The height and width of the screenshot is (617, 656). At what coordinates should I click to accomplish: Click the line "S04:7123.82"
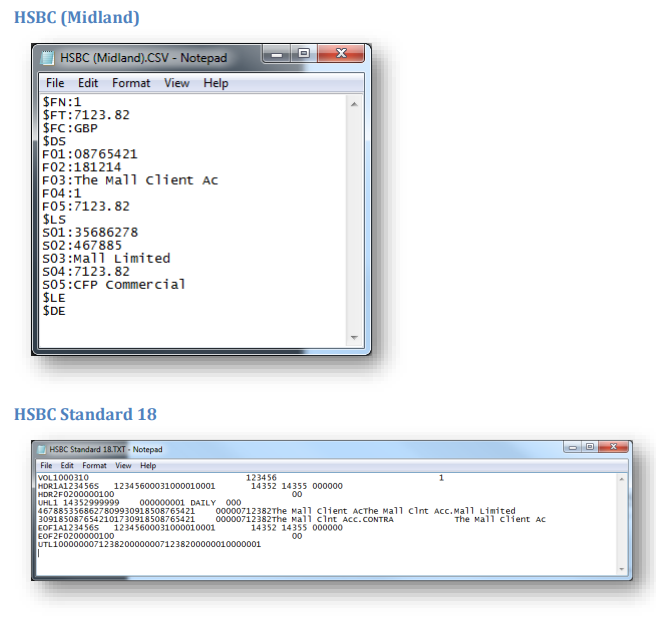(86, 271)
